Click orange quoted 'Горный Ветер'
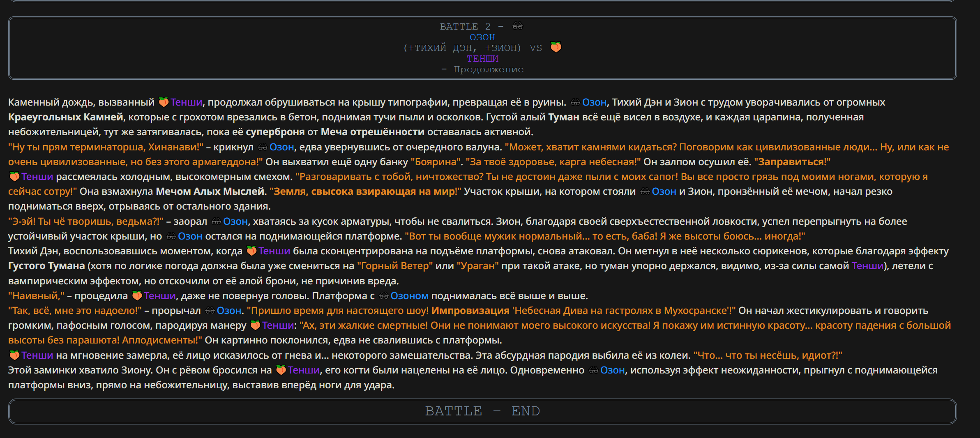Viewport: 980px width, 438px height. click(395, 266)
